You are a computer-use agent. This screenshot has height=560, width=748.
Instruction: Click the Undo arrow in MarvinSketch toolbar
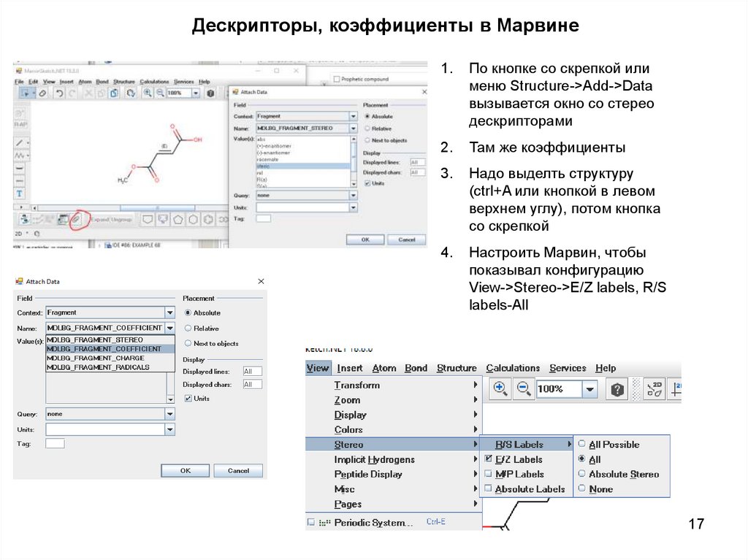58,93
